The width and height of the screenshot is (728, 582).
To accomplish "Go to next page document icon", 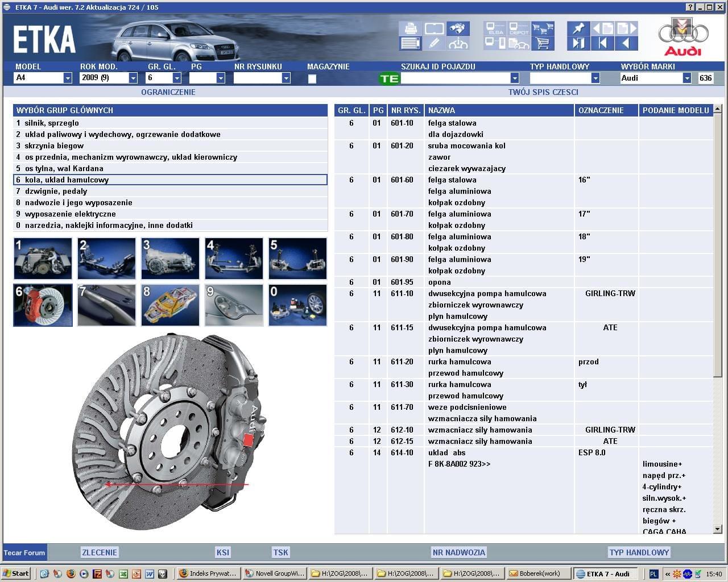I will pos(626,29).
